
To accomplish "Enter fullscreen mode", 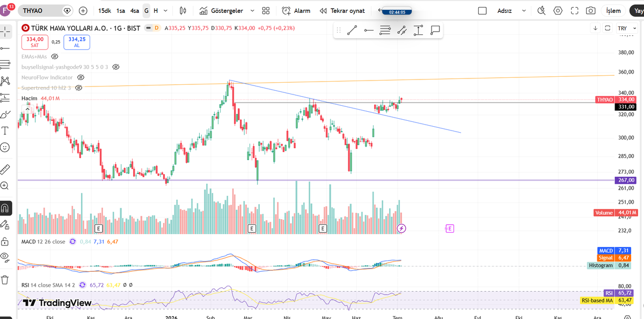I will point(575,11).
